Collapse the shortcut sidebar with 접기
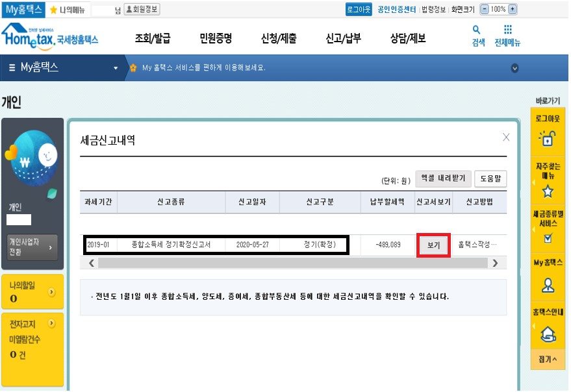 548,359
